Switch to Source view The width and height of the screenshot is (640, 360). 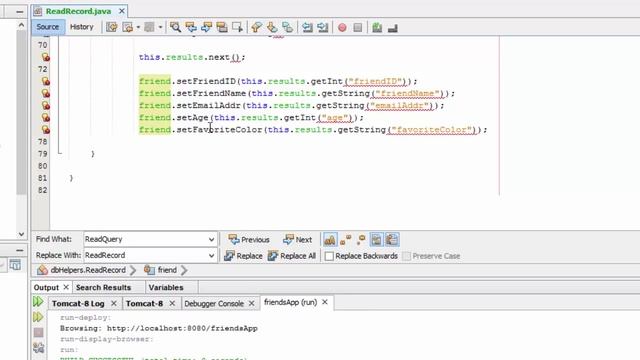click(x=48, y=27)
